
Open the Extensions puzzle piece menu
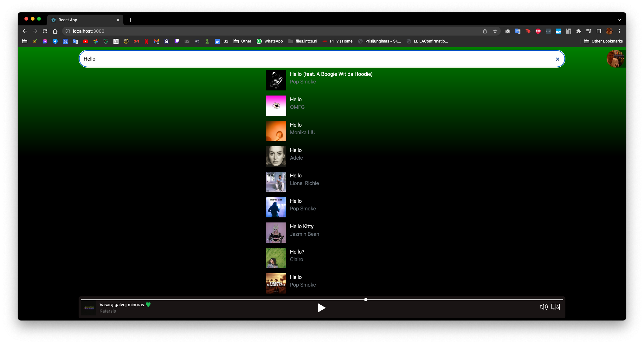[x=579, y=31]
